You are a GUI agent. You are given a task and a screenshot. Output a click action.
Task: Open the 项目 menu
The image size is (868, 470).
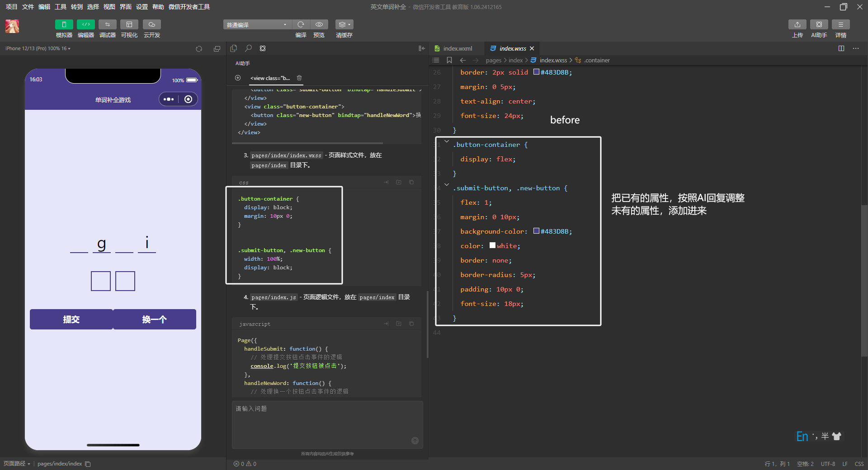pyautogui.click(x=11, y=7)
